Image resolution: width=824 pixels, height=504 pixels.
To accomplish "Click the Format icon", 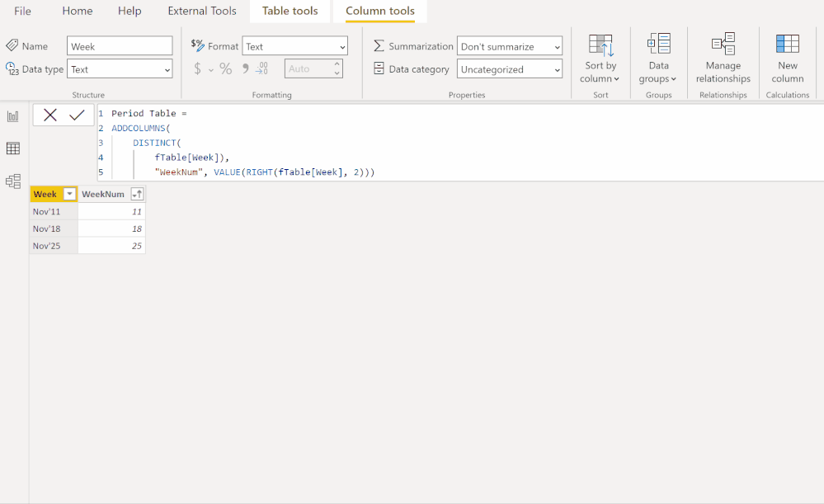I will (198, 45).
